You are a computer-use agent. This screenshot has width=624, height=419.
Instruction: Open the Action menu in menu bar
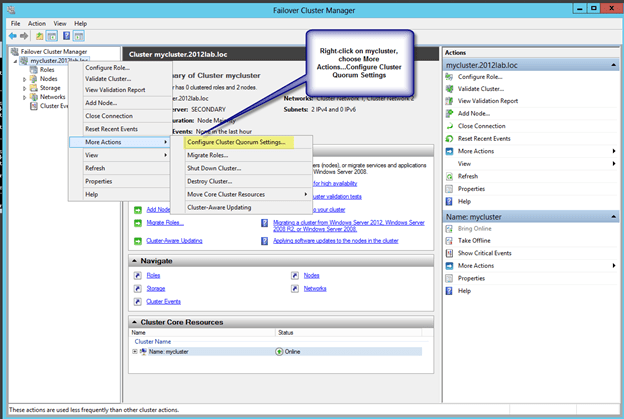pyautogui.click(x=37, y=22)
